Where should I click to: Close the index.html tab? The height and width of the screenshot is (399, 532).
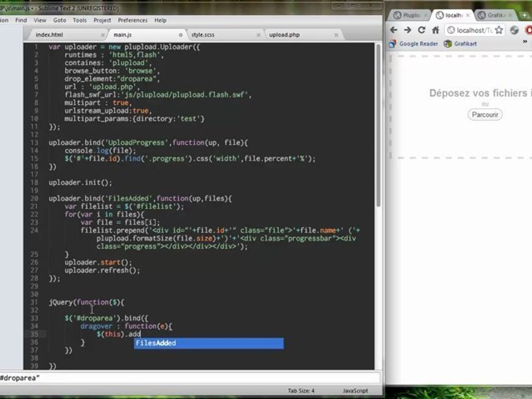coord(103,35)
